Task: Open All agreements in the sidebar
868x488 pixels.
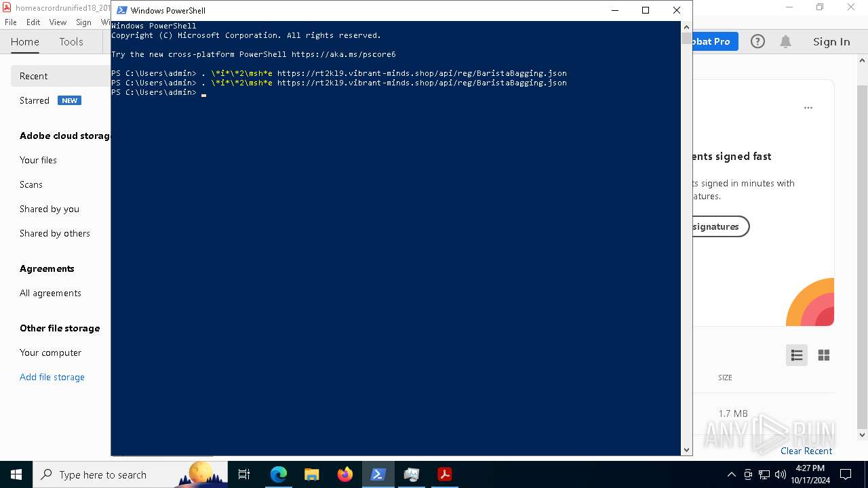Action: click(50, 293)
